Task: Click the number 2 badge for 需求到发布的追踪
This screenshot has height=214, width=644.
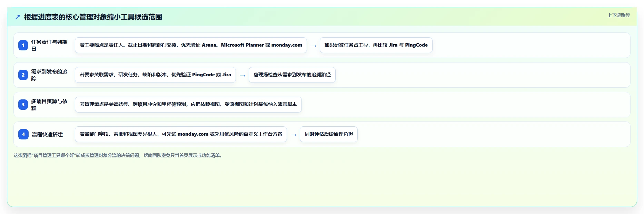Action: click(23, 75)
